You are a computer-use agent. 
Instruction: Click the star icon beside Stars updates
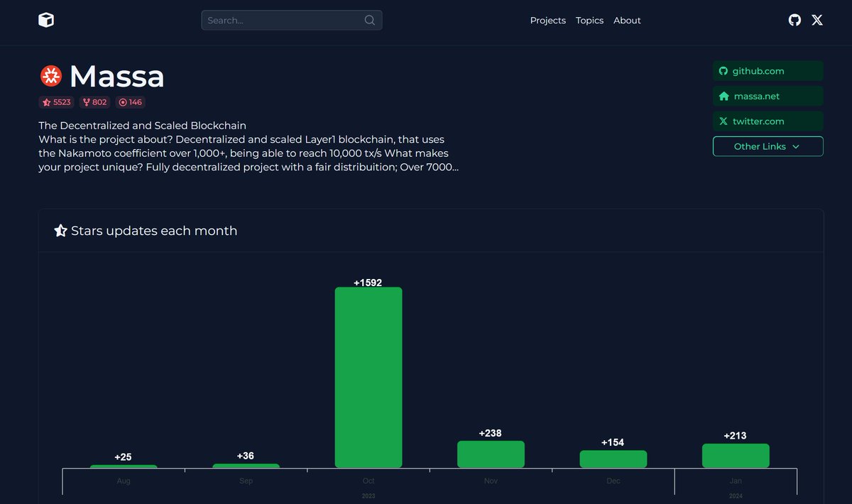click(60, 231)
